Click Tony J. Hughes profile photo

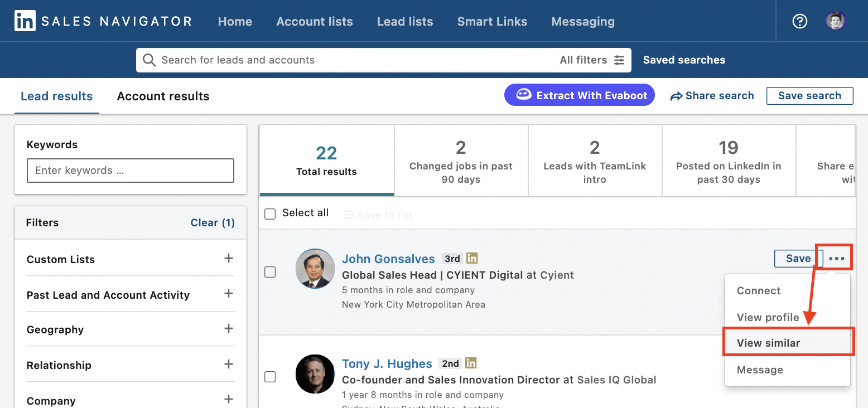(315, 373)
